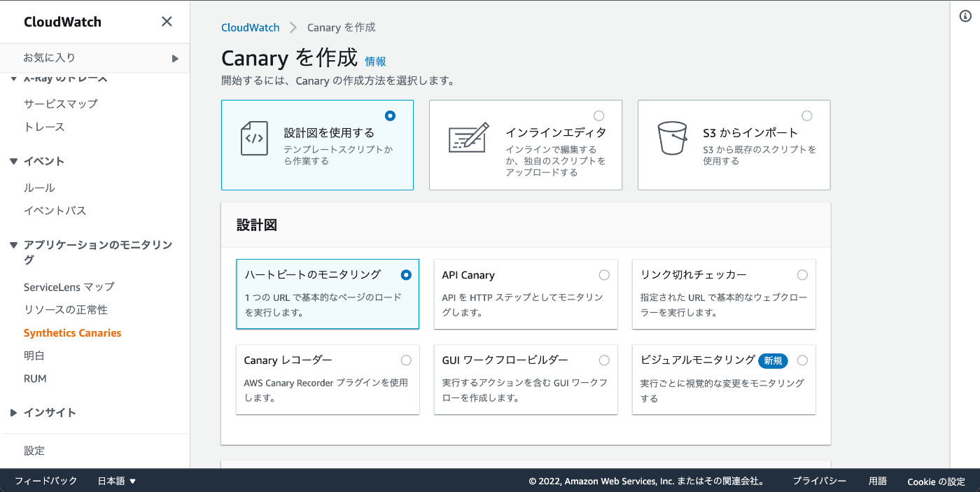The width and height of the screenshot is (980, 492).
Task: Click the GUI ワークフロービルダー card description
Action: pos(524,391)
